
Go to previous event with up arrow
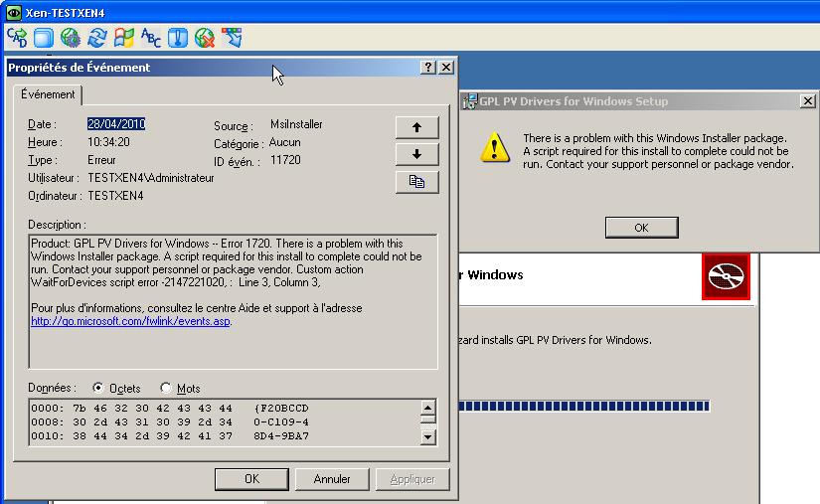point(417,127)
